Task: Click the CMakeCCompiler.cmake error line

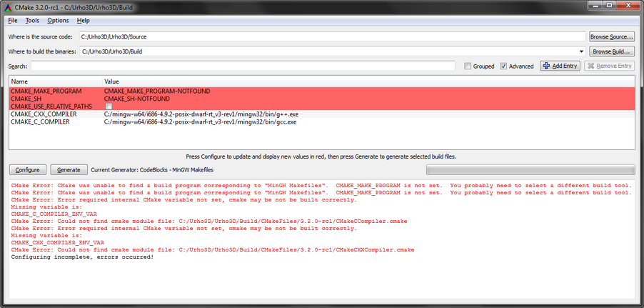Action: (209, 222)
